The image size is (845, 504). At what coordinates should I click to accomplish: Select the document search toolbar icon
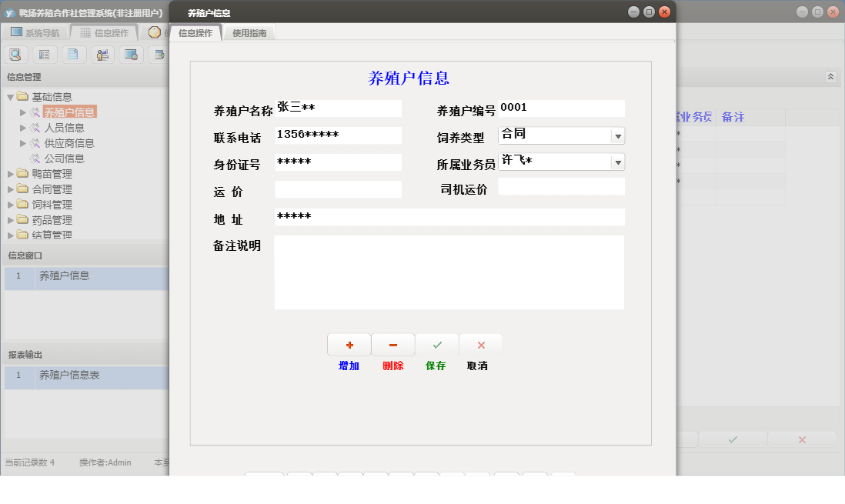(x=15, y=54)
